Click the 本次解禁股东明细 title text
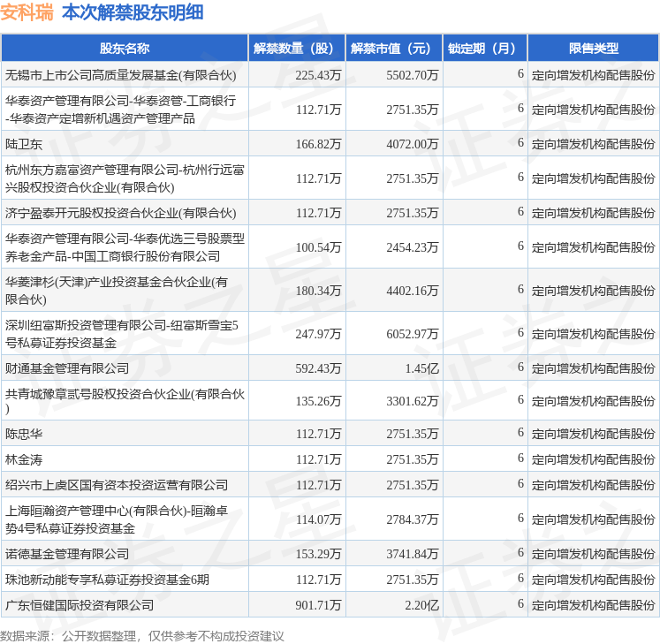The image size is (660, 644). [133, 12]
